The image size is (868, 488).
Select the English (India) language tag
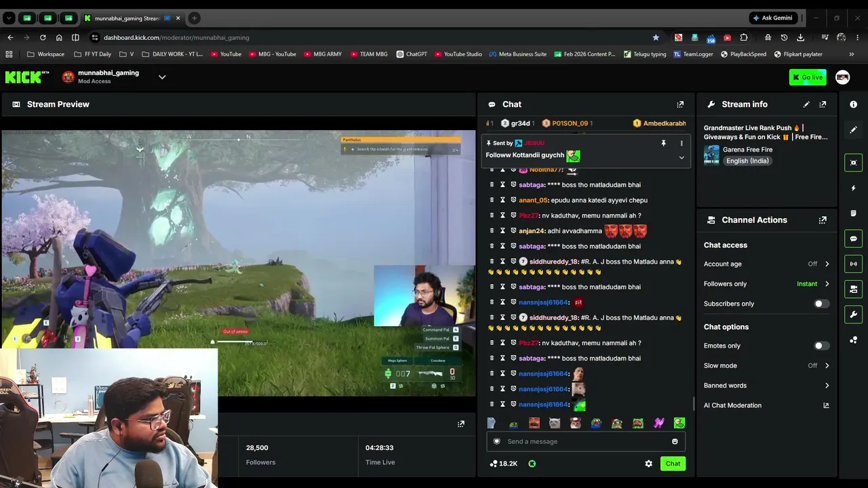pos(747,161)
